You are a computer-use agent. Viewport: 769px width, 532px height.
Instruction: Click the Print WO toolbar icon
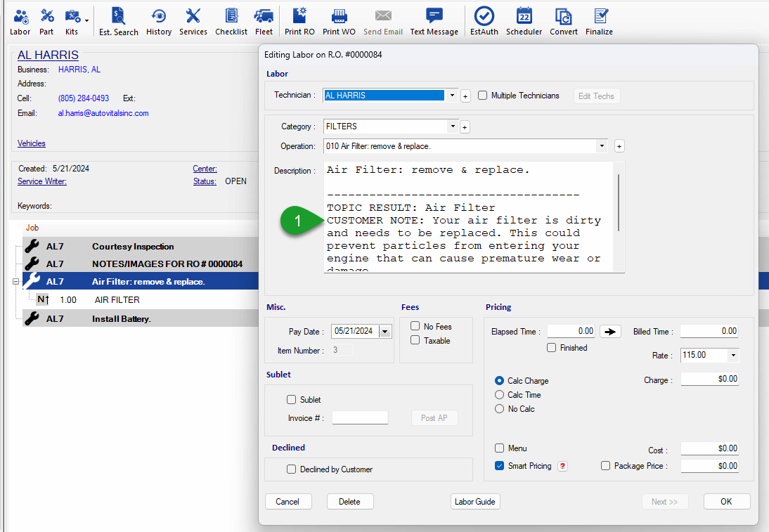tap(339, 22)
